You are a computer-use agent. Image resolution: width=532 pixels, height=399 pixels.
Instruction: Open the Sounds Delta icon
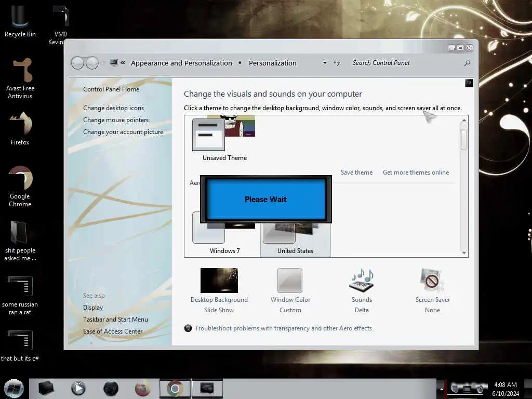pyautogui.click(x=362, y=280)
